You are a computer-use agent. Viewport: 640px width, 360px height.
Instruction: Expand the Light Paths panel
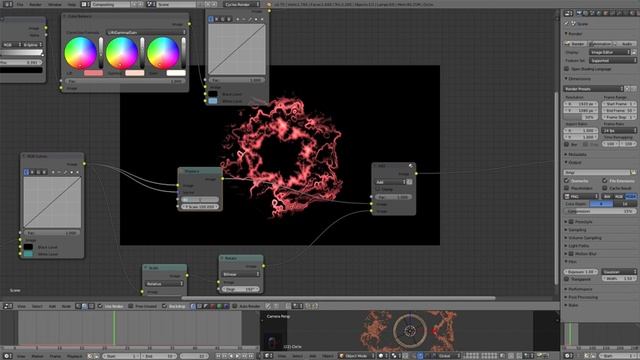(579, 246)
